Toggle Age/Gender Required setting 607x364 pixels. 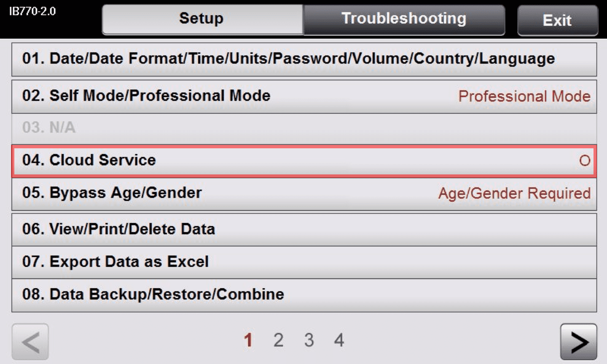[514, 193]
